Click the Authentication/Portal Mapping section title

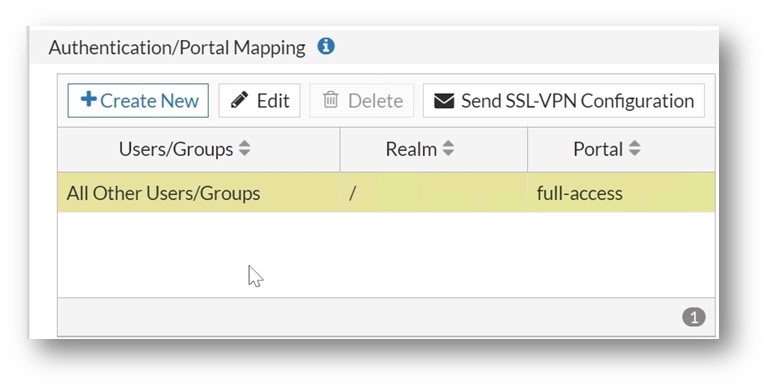[x=177, y=48]
